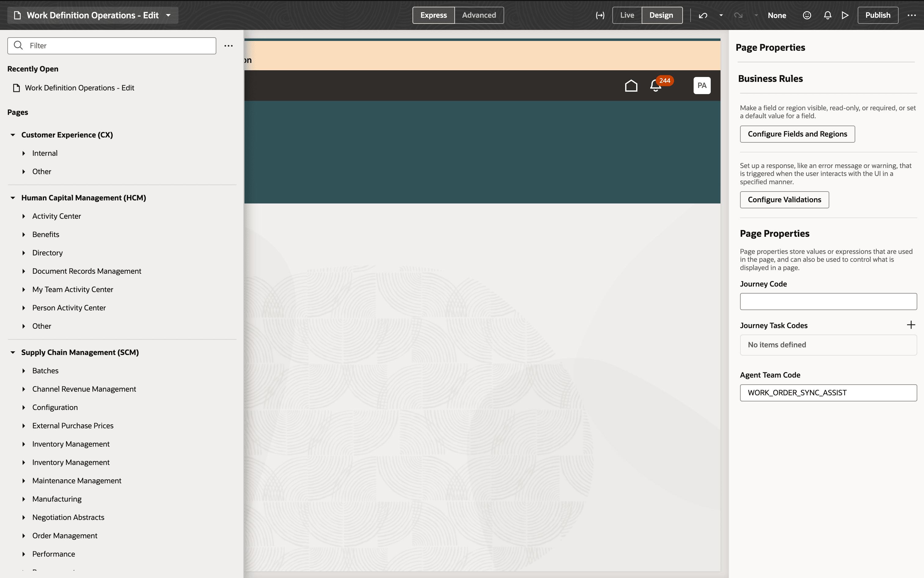Image resolution: width=924 pixels, height=578 pixels.
Task: Click the redo arrow icon
Action: pyautogui.click(x=739, y=15)
